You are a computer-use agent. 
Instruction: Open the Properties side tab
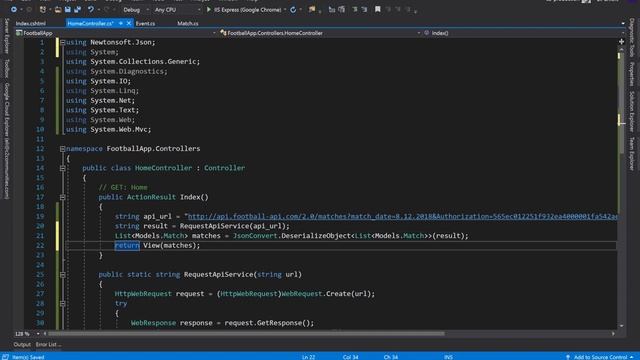tap(632, 74)
